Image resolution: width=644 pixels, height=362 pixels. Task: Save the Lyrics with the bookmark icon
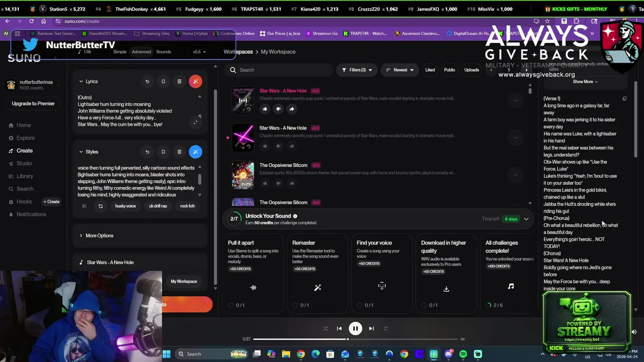coord(163,81)
